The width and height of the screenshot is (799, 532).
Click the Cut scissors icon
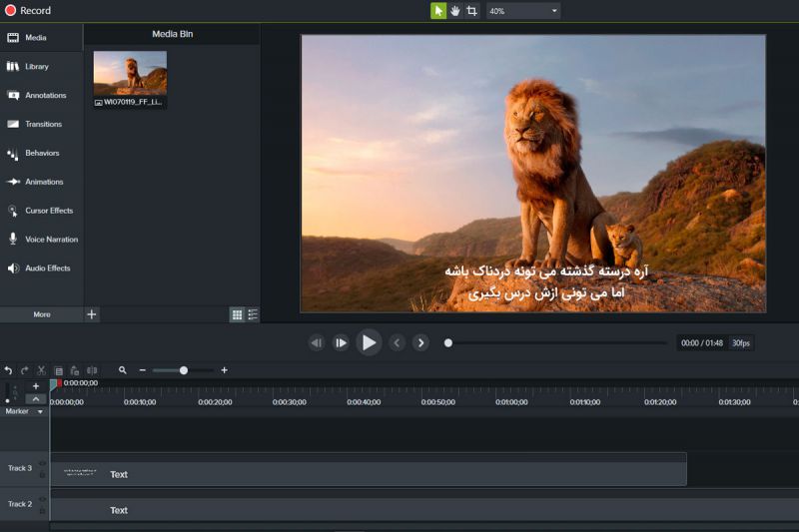[41, 370]
